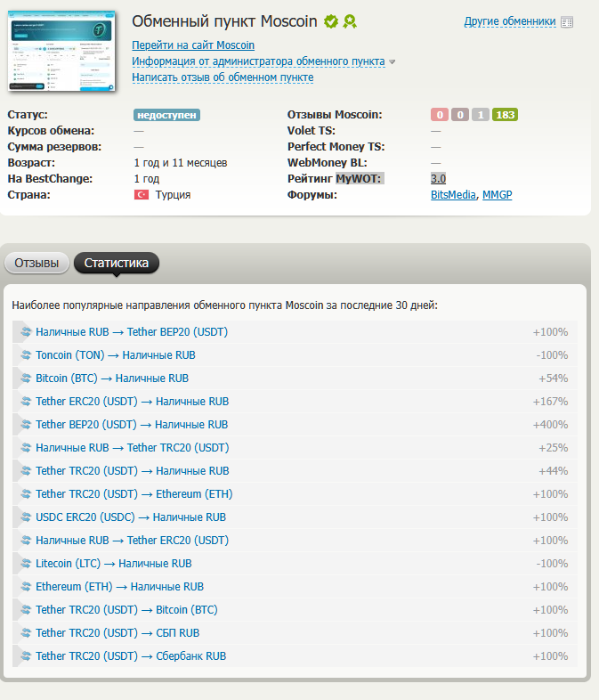Open the Moscoin site screenshot thumbnail
The image size is (599, 700).
[x=62, y=51]
